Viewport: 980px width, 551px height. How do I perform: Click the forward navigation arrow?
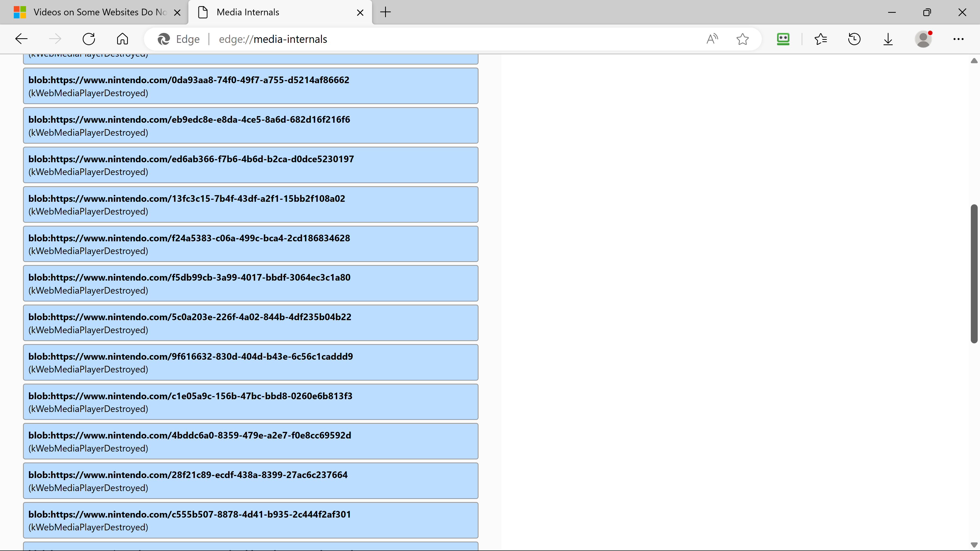(55, 39)
